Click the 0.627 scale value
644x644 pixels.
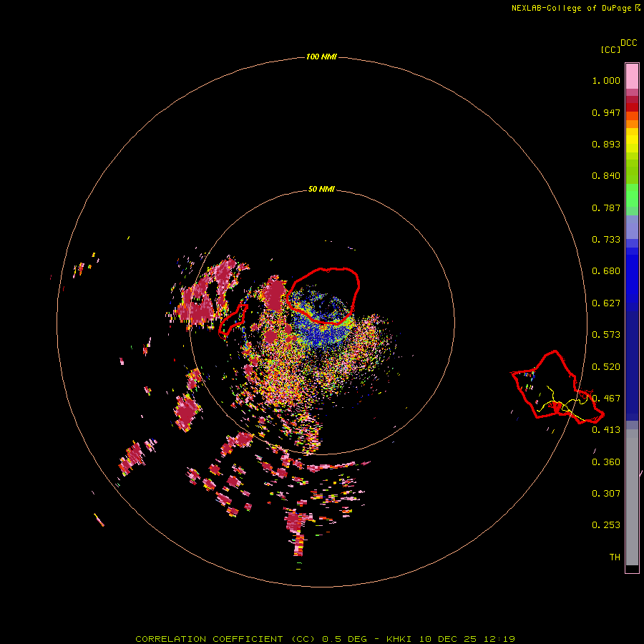[x=606, y=303]
